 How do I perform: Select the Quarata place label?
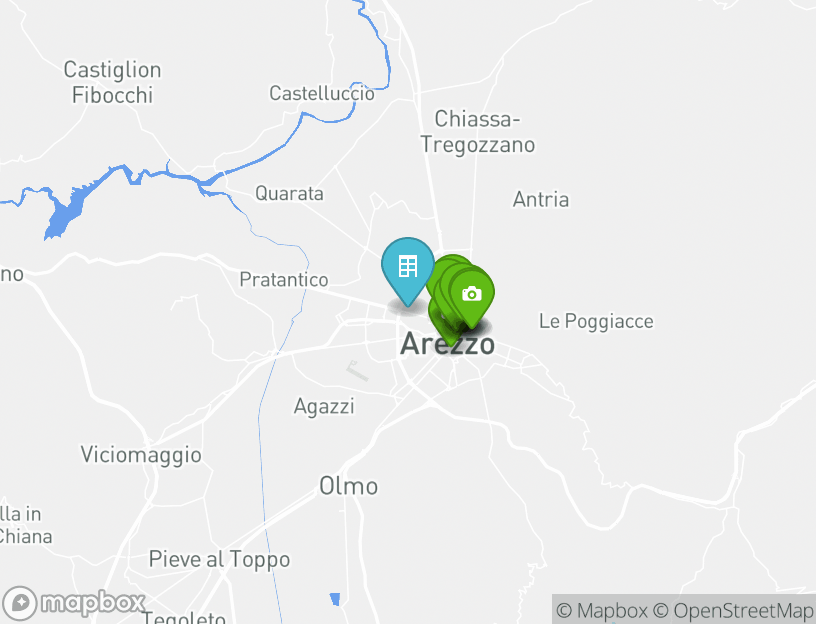(289, 194)
